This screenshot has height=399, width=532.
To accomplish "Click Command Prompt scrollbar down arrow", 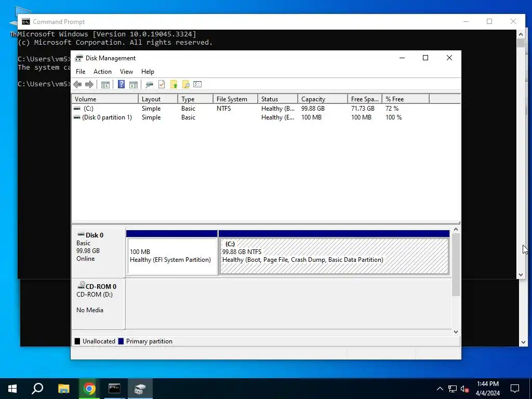I will 521,275.
